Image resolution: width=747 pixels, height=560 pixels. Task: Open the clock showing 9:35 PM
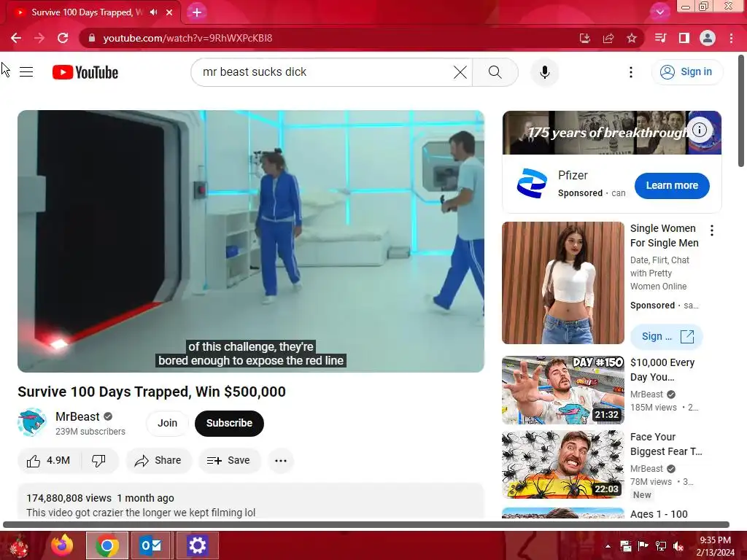[x=715, y=546]
